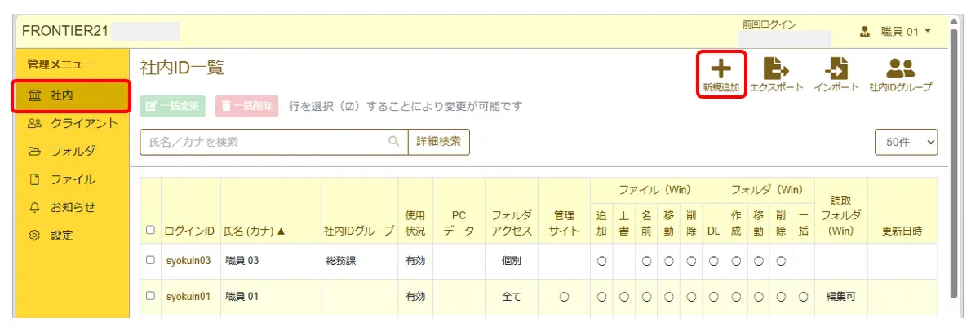Click the 職員 01 user icon
980x335 pixels.
coord(866,32)
